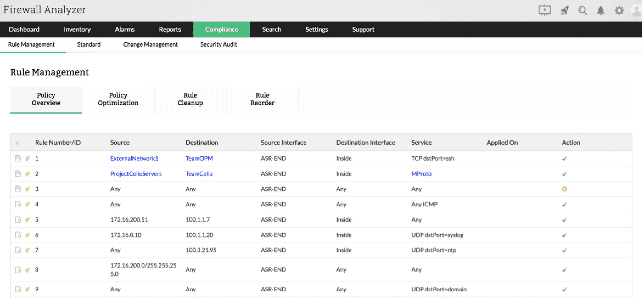Open Change Management submenu

(x=150, y=44)
